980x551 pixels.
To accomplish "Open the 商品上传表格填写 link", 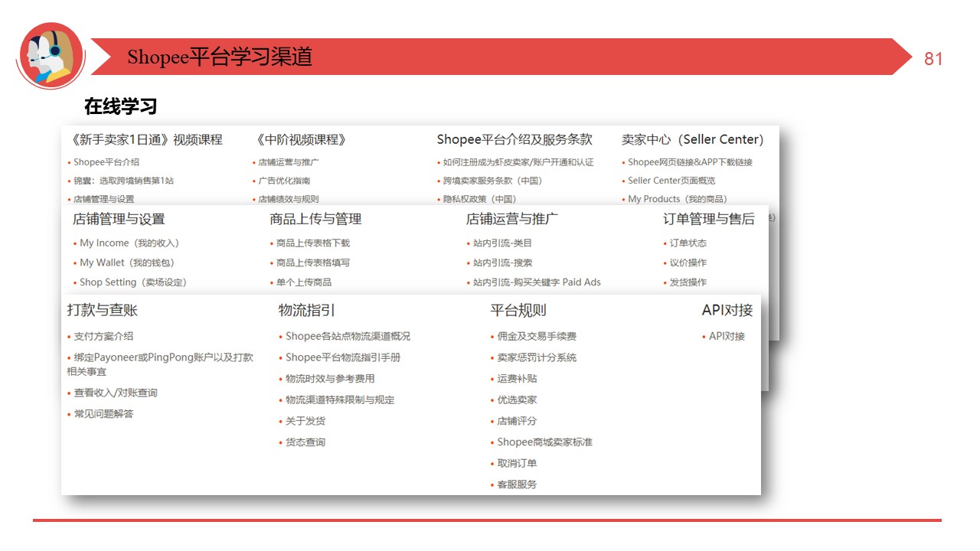I will tap(313, 262).
